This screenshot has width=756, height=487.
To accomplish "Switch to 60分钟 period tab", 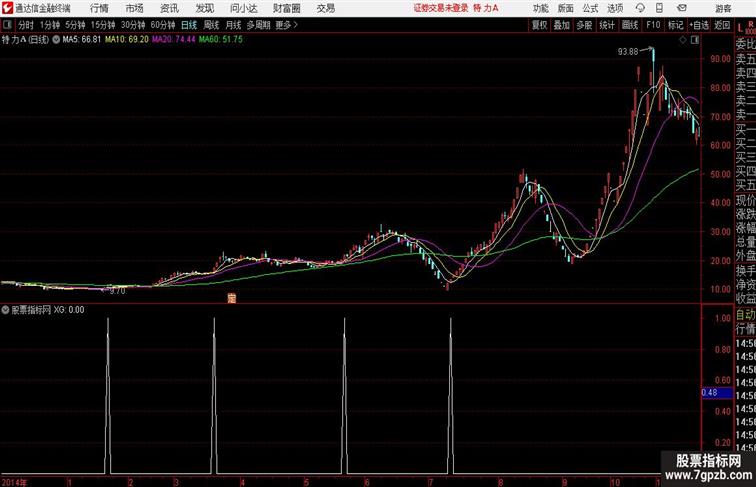I will 163,25.
